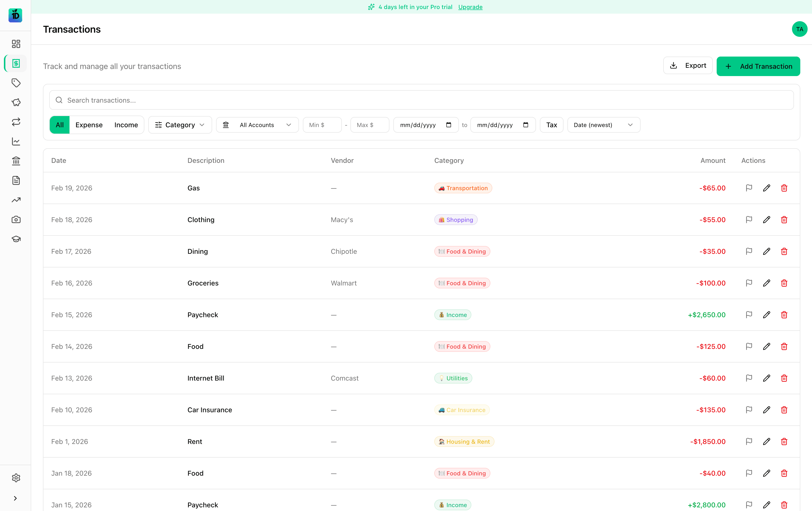Image resolution: width=812 pixels, height=511 pixels.
Task: Open the Dashboard from the sidebar
Action: [16, 44]
